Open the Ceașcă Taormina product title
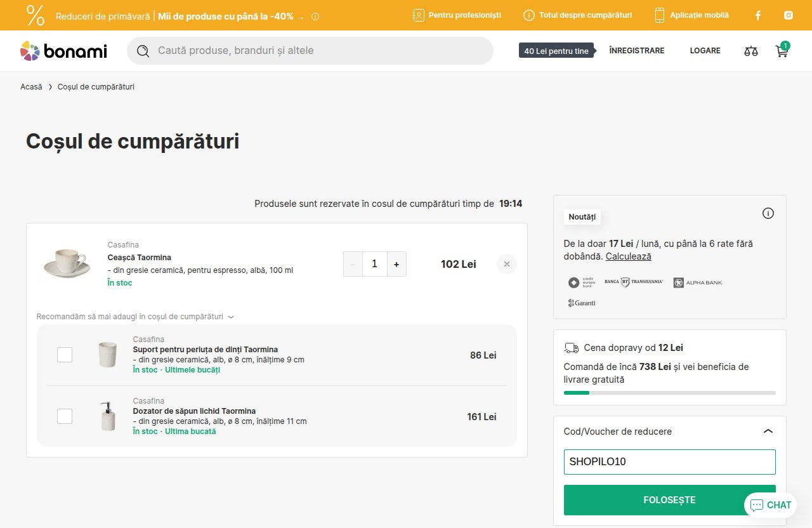The width and height of the screenshot is (812, 528). click(140, 258)
